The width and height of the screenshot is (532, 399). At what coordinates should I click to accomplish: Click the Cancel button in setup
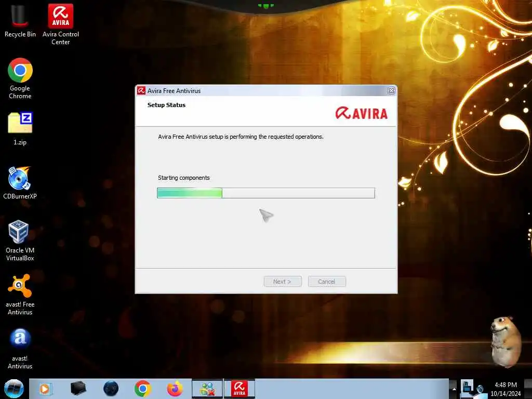coord(327,282)
